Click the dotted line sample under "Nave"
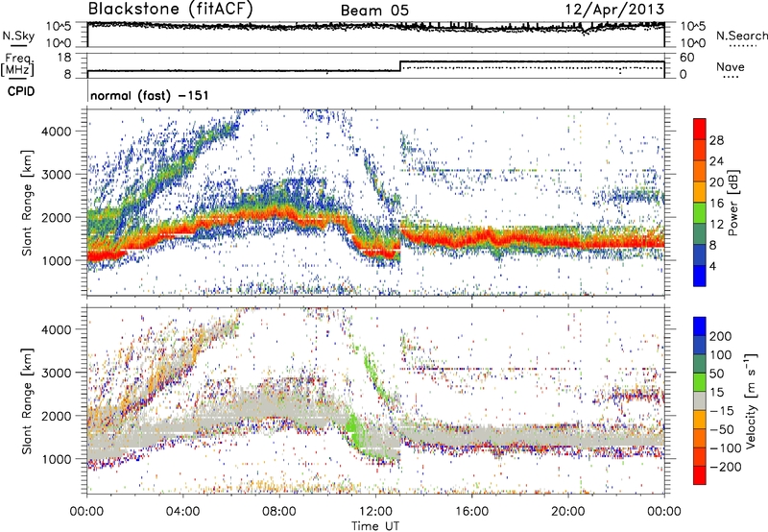768x532 pixels. pyautogui.click(x=731, y=78)
